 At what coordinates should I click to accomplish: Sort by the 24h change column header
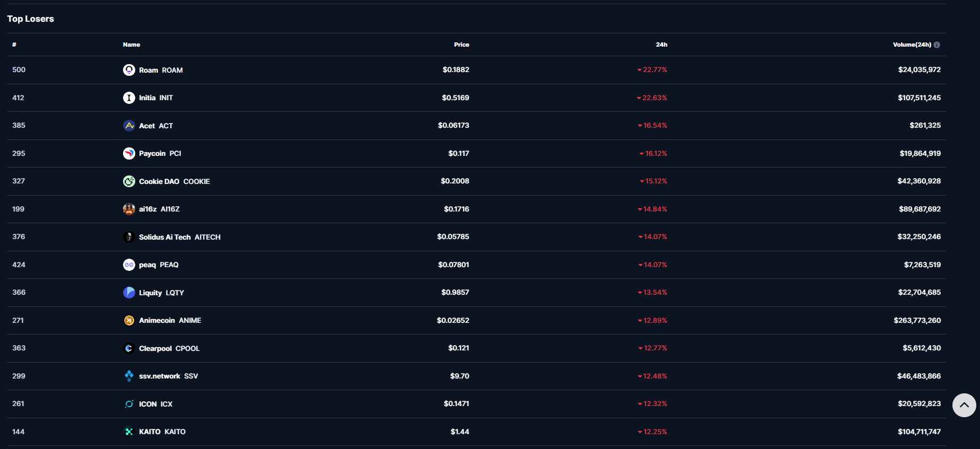pos(661,45)
